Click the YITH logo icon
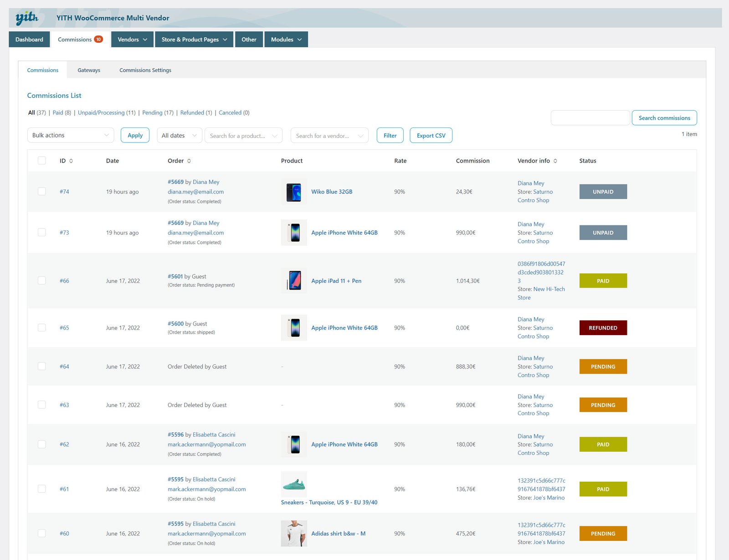This screenshot has height=560, width=729. click(27, 18)
